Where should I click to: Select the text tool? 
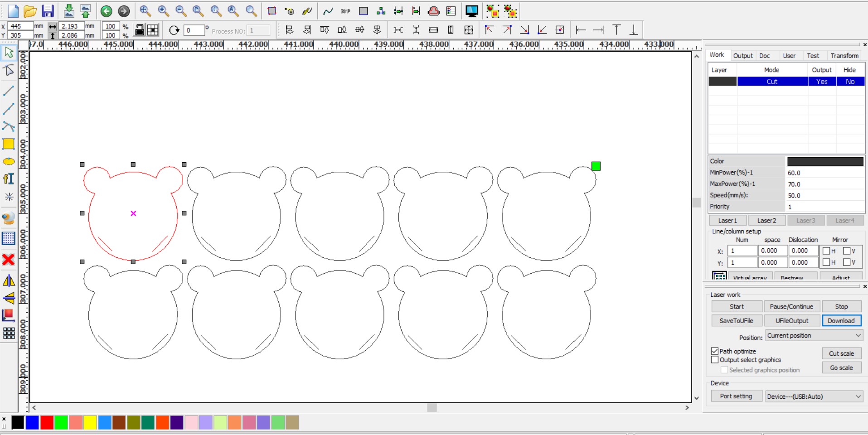pyautogui.click(x=9, y=179)
